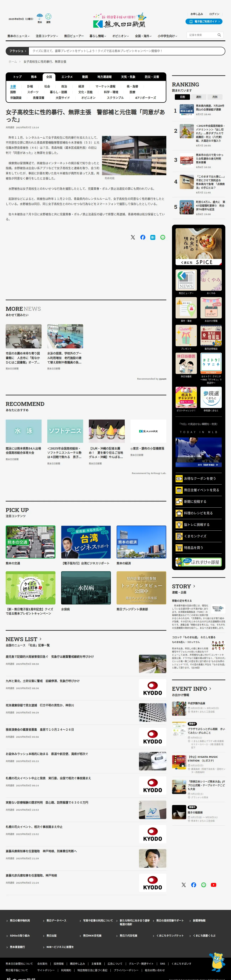The image size is (231, 980).
Task: Expand the 注目コンテンツ menu
Action: tap(47, 36)
